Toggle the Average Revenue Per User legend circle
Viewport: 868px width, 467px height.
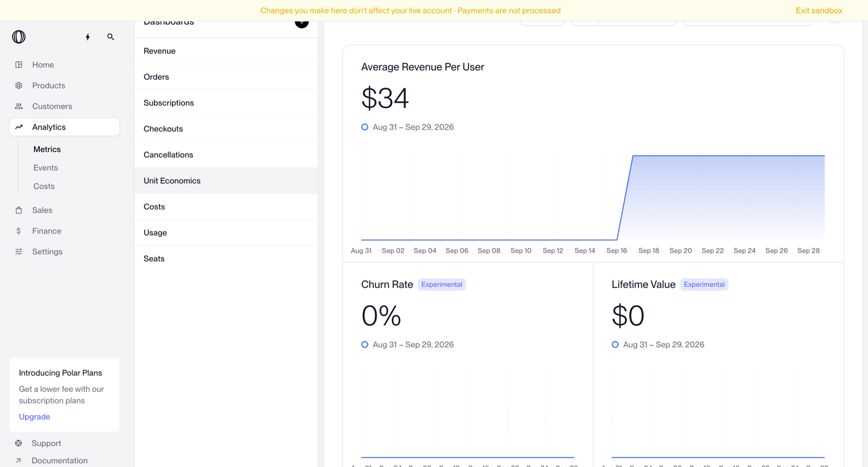(x=365, y=127)
